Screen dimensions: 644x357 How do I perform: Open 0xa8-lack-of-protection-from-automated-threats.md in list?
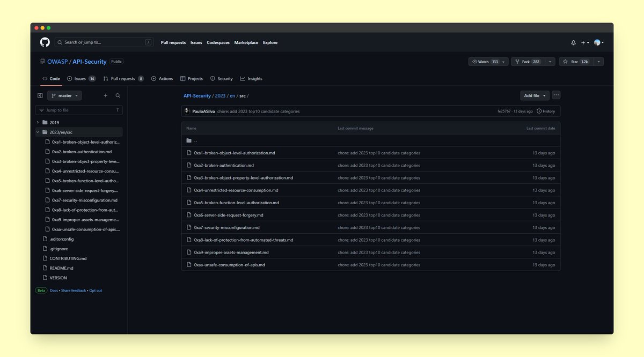pos(244,240)
